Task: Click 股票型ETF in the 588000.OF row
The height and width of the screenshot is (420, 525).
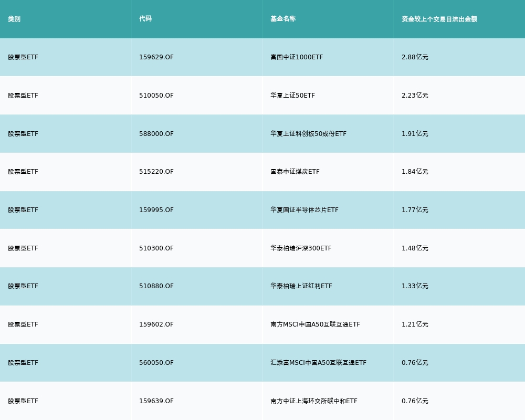Action: click(23, 134)
